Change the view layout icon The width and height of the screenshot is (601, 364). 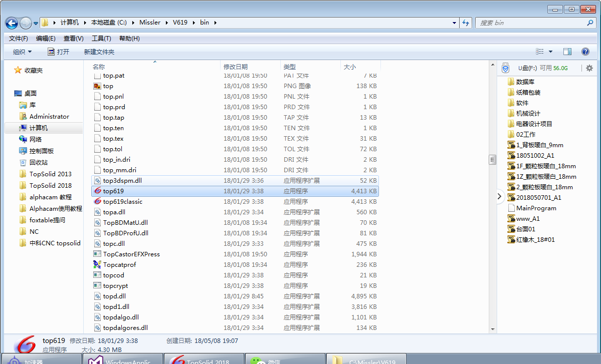click(x=540, y=51)
